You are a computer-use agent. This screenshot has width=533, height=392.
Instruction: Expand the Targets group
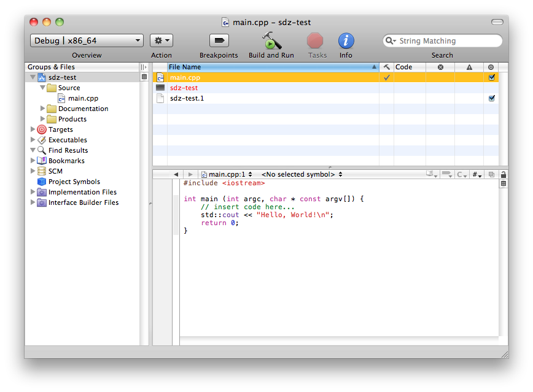pos(33,129)
